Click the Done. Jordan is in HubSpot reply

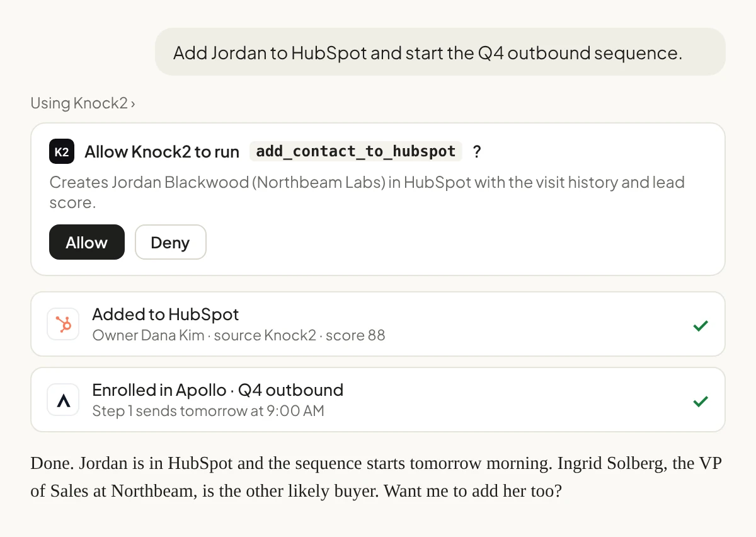(x=376, y=476)
